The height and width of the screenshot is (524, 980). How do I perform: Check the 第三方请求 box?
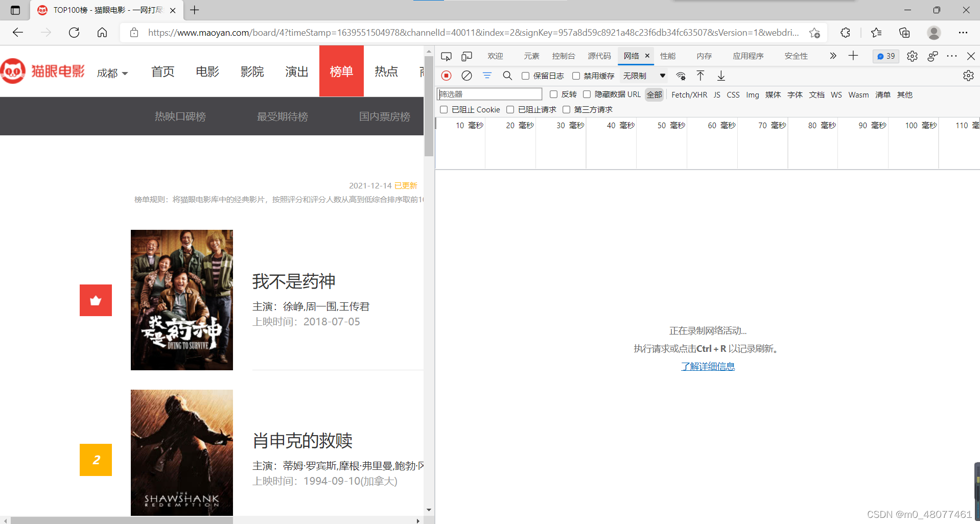[x=566, y=110]
